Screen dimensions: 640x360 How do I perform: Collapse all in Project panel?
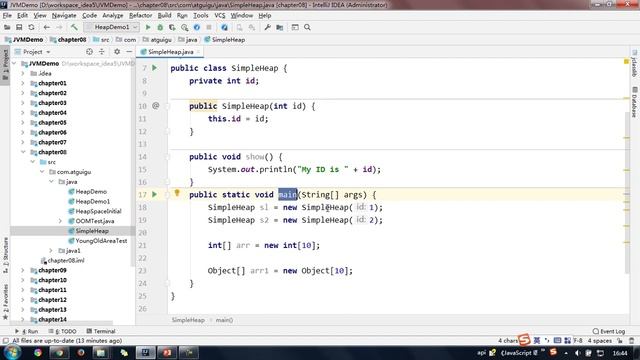(102, 52)
